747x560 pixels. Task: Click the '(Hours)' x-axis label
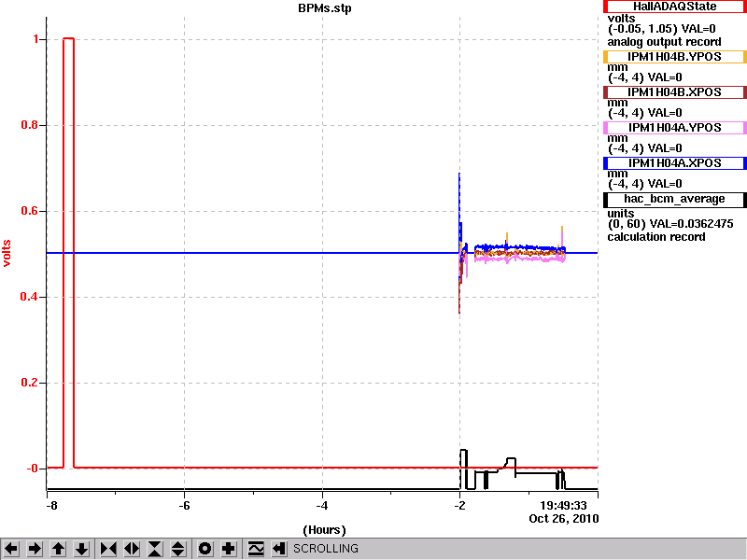point(324,530)
